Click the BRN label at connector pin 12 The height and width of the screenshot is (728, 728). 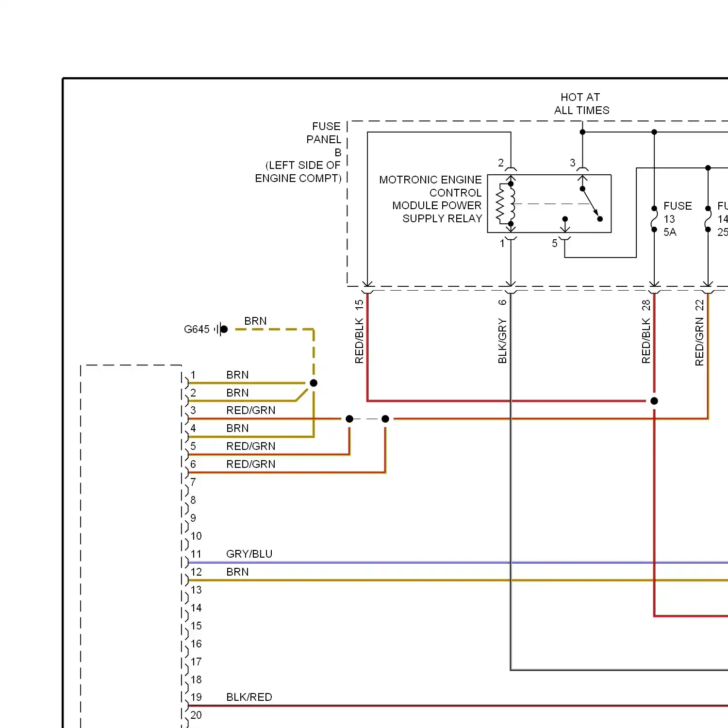click(x=237, y=572)
